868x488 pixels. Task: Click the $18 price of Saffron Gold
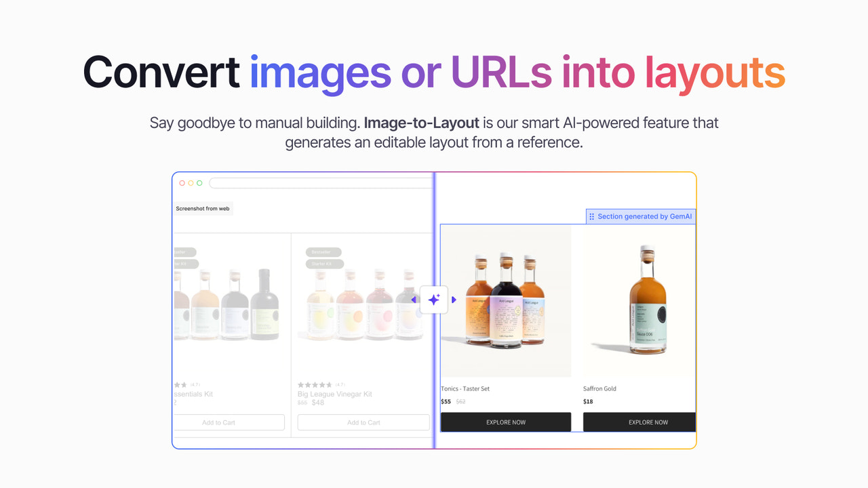click(x=588, y=401)
